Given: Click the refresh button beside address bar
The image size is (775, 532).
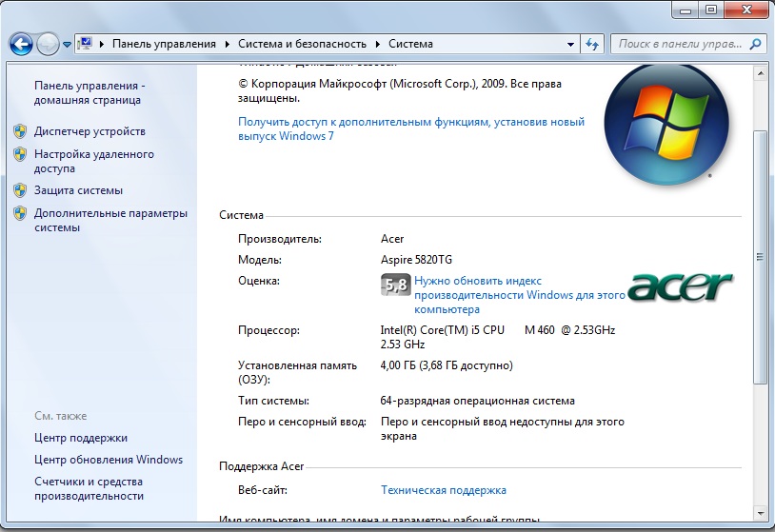Looking at the screenshot, I should tap(592, 44).
